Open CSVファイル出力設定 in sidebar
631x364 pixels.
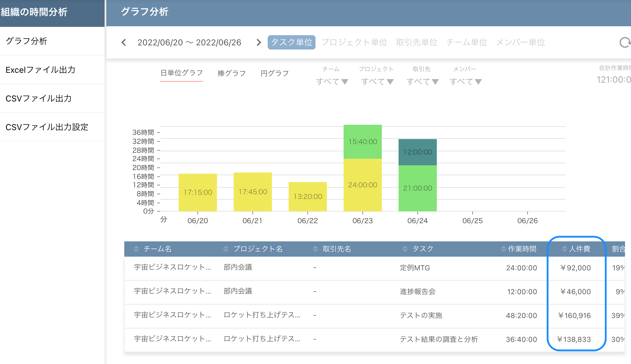(x=47, y=127)
